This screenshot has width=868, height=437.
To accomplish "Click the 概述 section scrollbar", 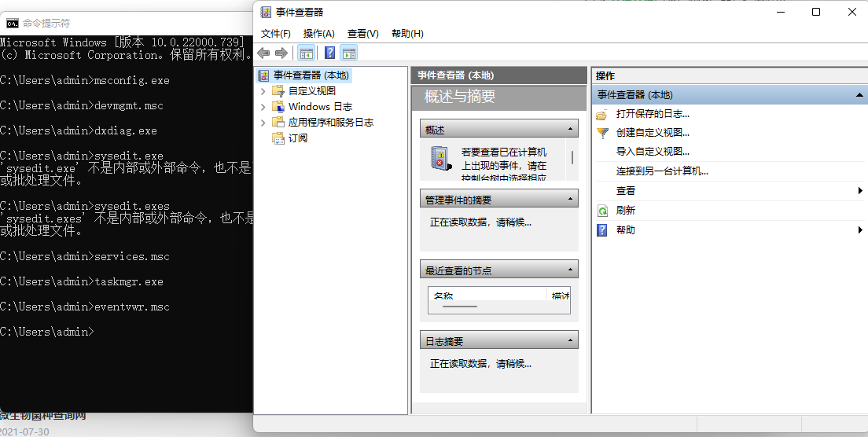I will point(572,160).
